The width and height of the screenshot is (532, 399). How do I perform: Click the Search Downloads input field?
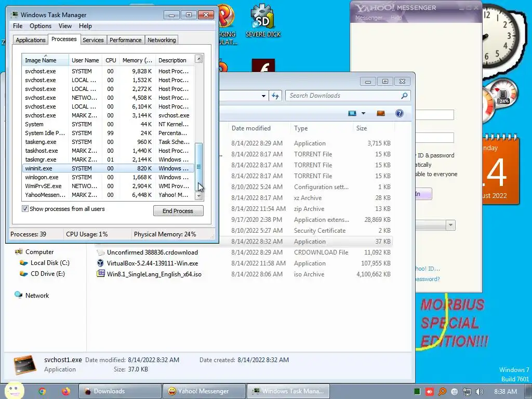(343, 96)
